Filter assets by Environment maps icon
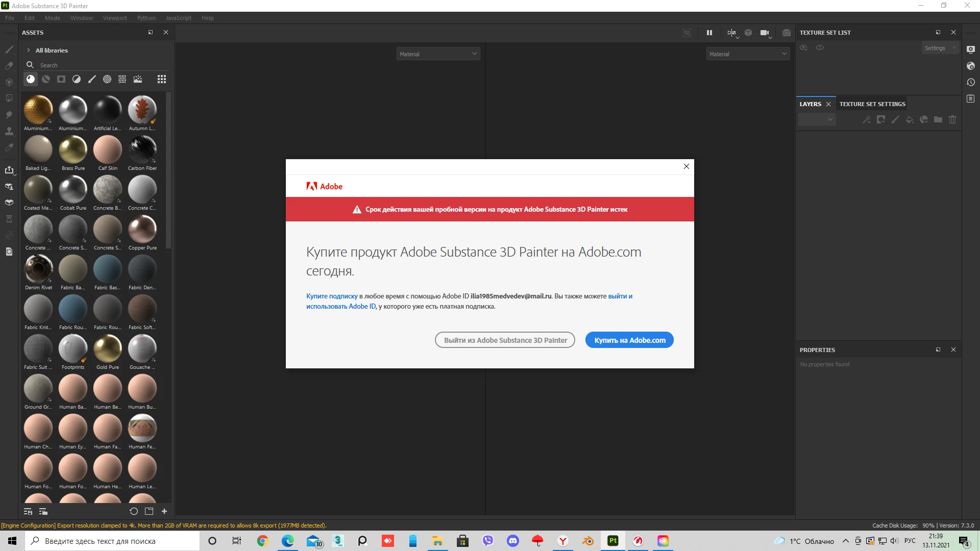Screen dimensions: 980x551 (x=138, y=79)
